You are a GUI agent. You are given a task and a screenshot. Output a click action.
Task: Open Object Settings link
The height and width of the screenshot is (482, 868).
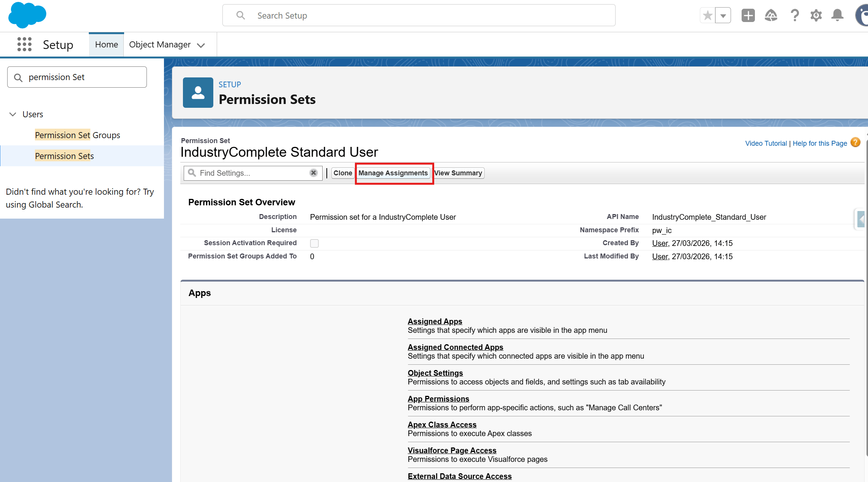coord(435,373)
